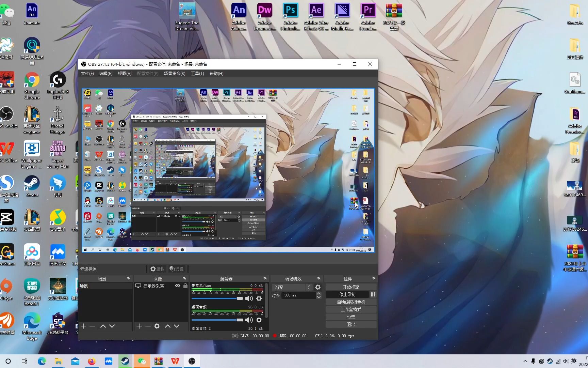Show hidden tray icons chevron
588x368 pixels.
(x=525, y=361)
